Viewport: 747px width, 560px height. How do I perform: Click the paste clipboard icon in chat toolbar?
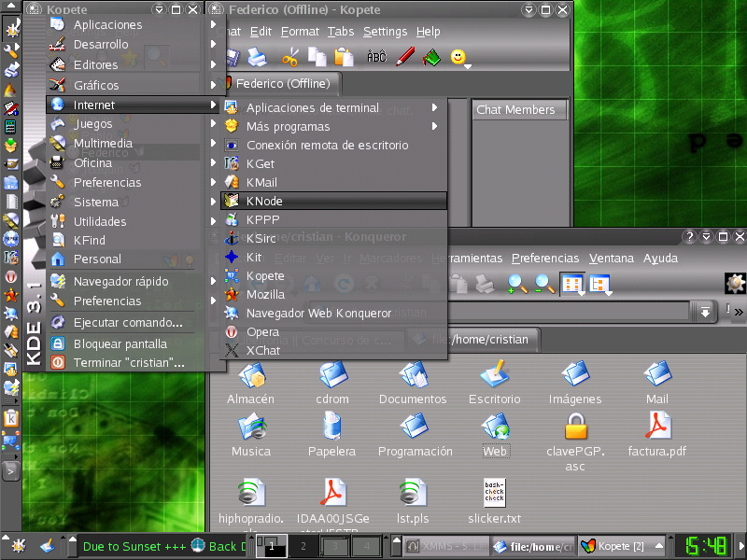point(344,57)
